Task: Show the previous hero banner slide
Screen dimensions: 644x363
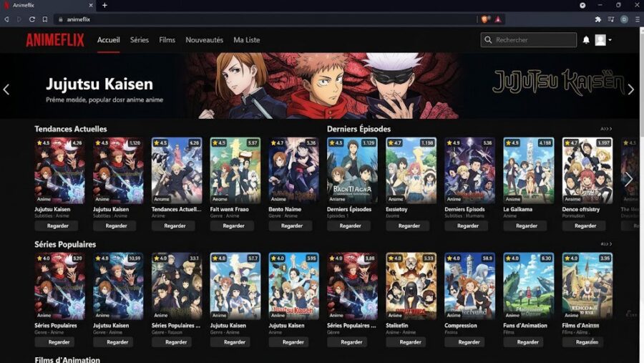Action: [x=6, y=89]
